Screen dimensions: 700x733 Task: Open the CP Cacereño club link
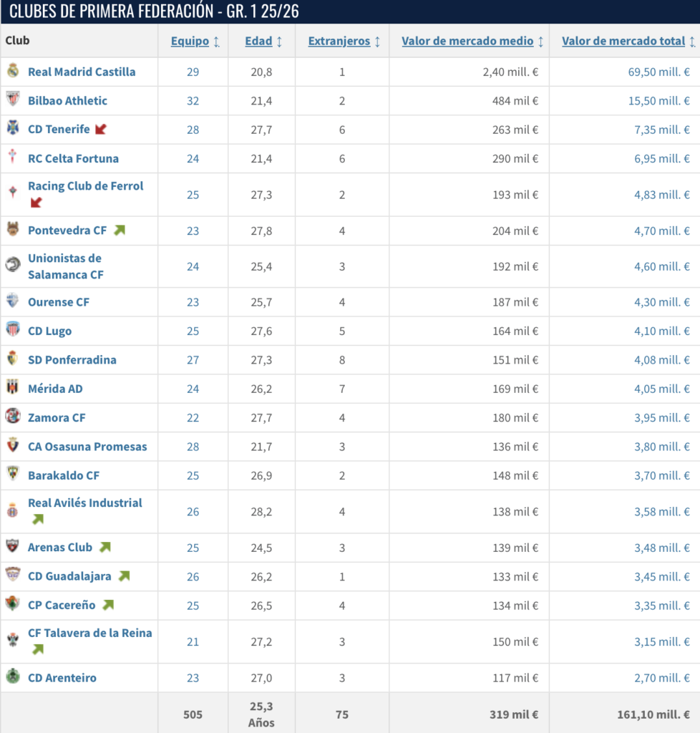coord(62,605)
